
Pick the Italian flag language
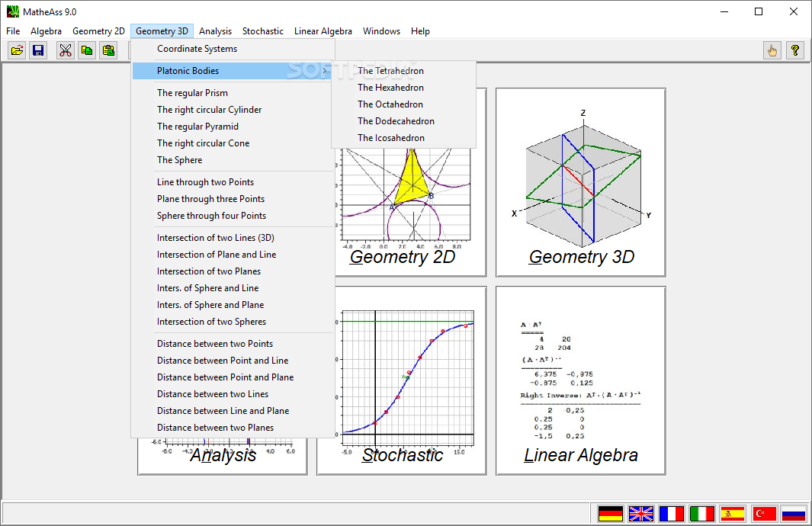(702, 514)
